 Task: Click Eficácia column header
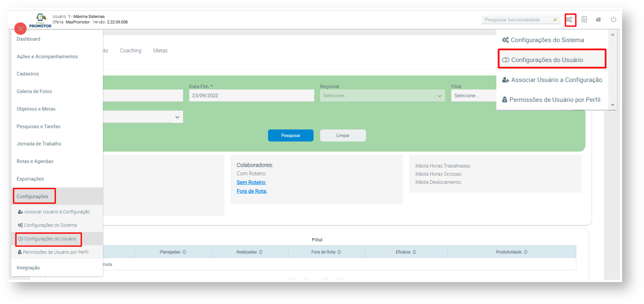[x=406, y=252]
